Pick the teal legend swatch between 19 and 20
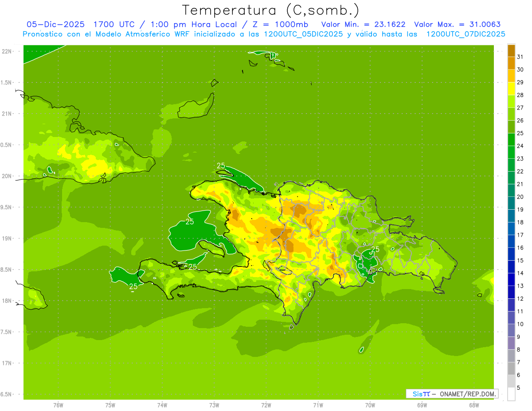 (511, 203)
